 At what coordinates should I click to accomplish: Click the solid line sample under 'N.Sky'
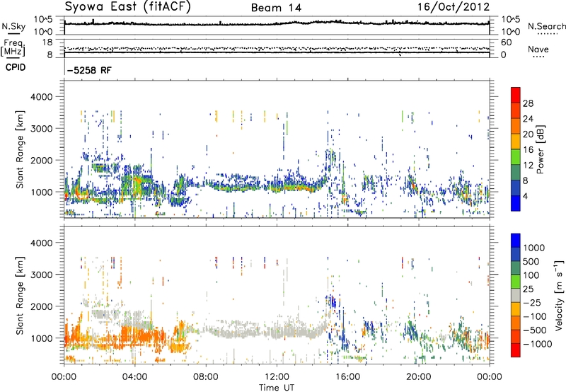point(13,33)
